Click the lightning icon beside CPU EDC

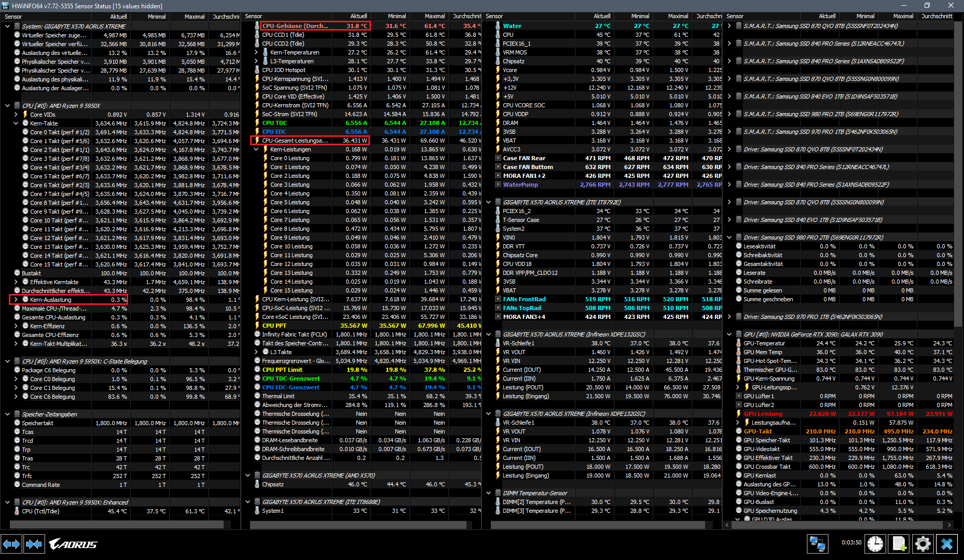point(257,132)
